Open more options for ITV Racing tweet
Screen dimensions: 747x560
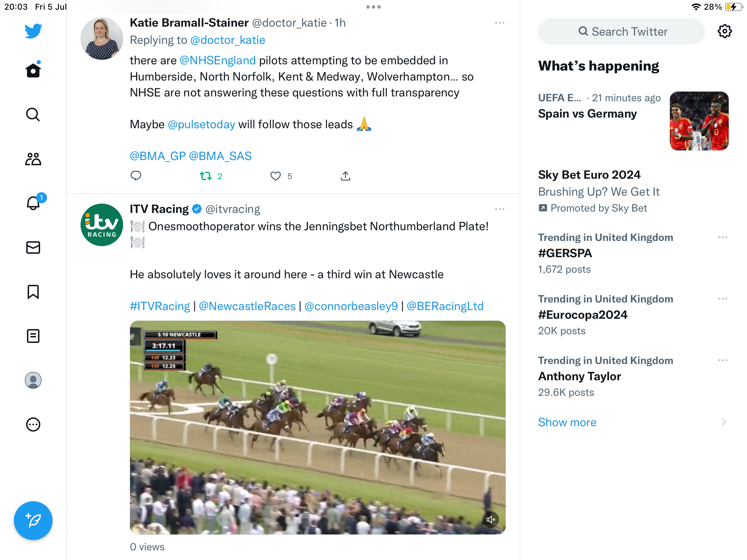[x=500, y=209]
